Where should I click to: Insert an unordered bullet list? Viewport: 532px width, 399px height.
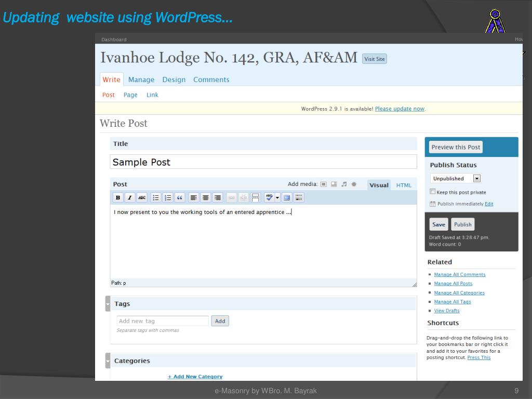click(x=156, y=197)
